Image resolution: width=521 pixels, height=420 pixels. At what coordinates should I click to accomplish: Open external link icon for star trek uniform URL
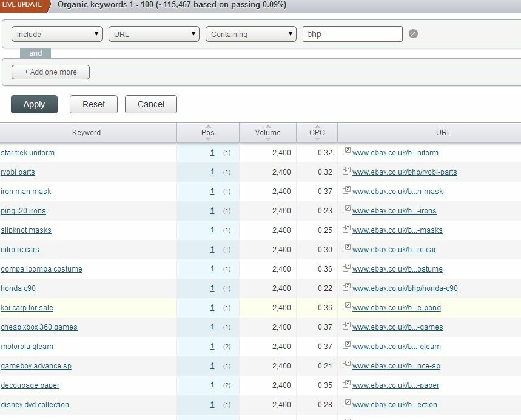point(346,152)
